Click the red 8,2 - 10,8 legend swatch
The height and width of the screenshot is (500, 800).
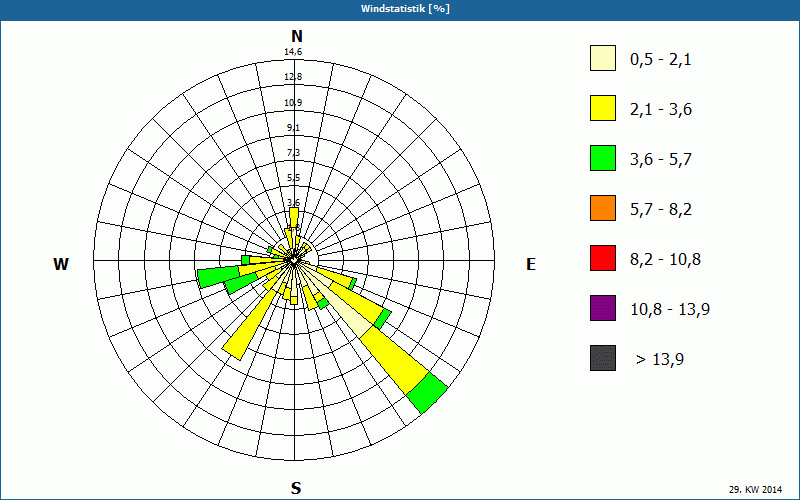tap(603, 258)
